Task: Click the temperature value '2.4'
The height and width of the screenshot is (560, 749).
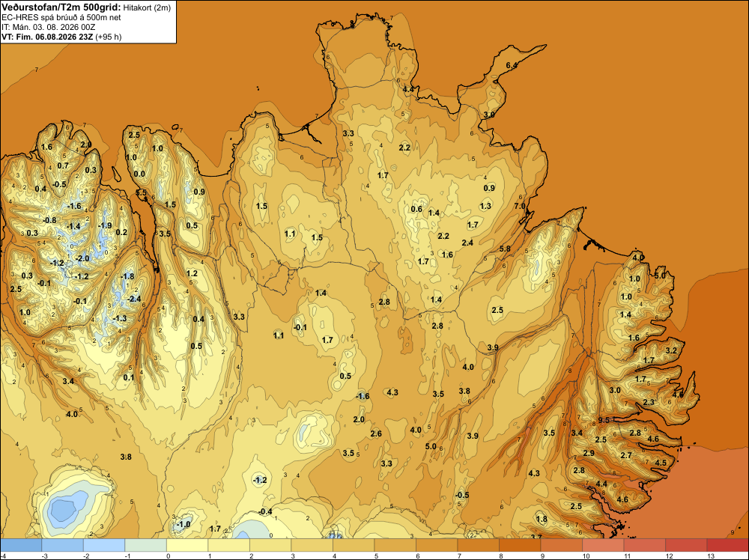Action: click(467, 243)
